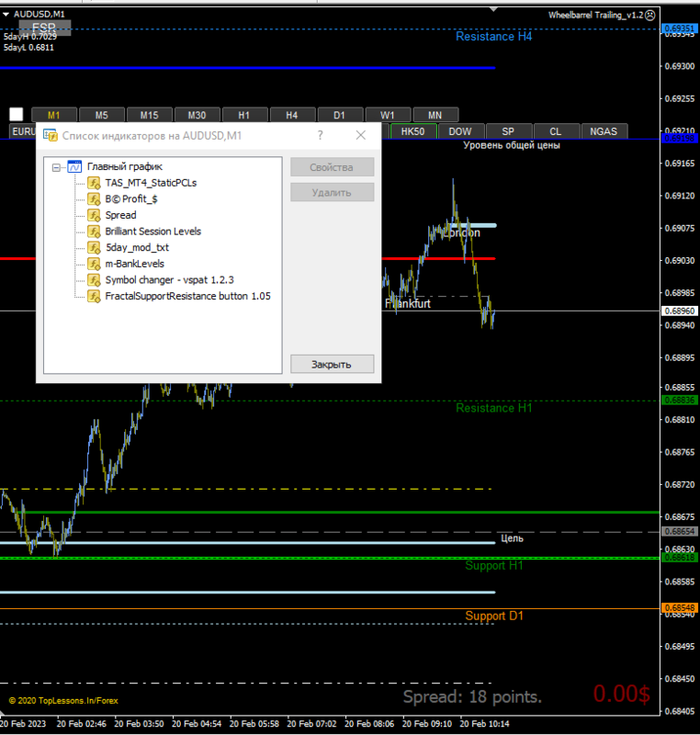Toggle the white square box beside M1

(17, 114)
